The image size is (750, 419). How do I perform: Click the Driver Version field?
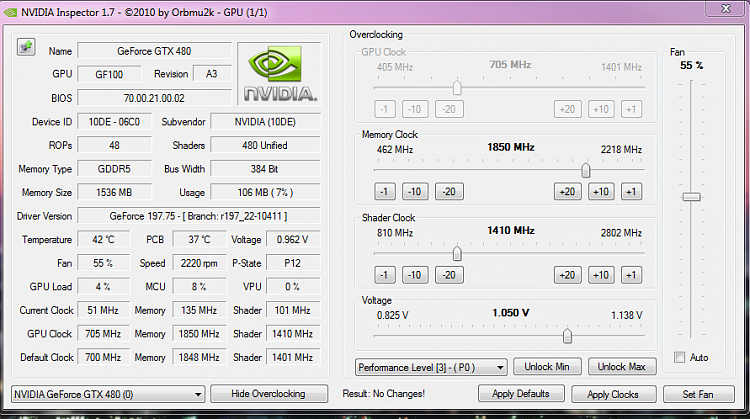coord(199,216)
